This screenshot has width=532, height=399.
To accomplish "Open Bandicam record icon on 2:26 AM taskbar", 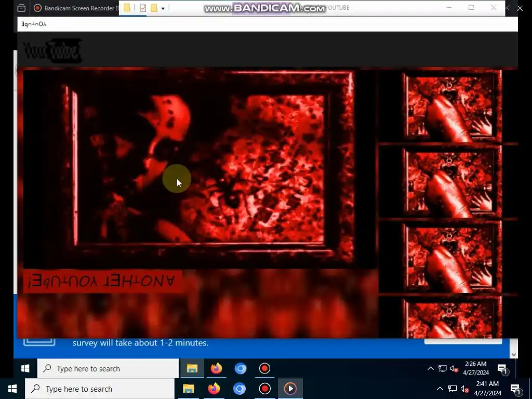I will pos(264,368).
